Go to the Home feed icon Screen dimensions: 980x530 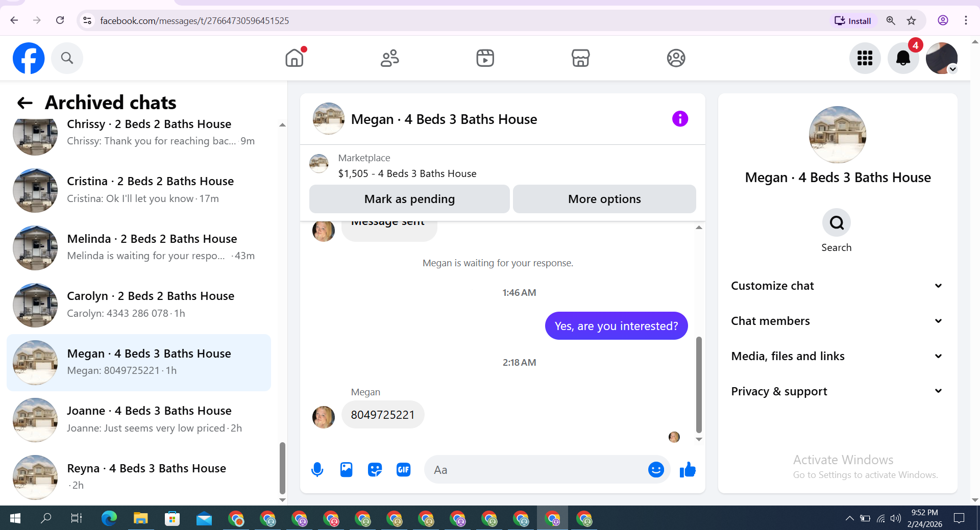click(x=295, y=58)
